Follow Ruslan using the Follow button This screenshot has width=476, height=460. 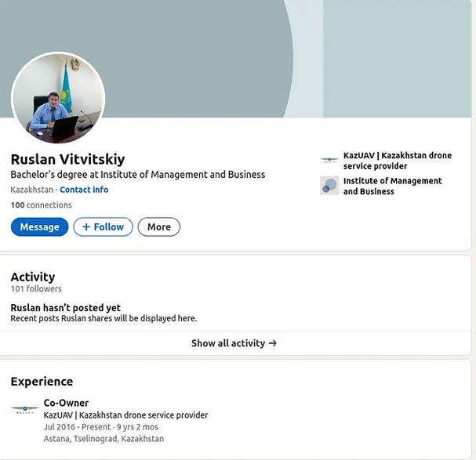[x=103, y=227]
